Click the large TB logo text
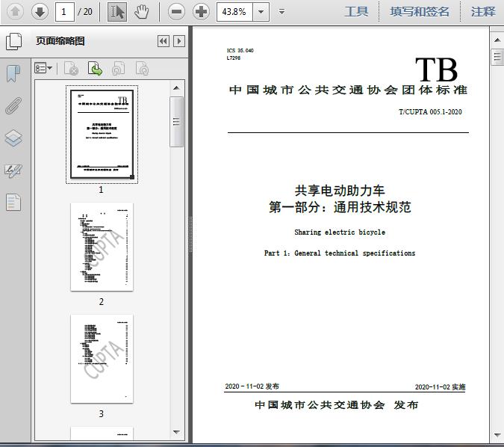Screen dimensions: 504x447 (x=437, y=70)
